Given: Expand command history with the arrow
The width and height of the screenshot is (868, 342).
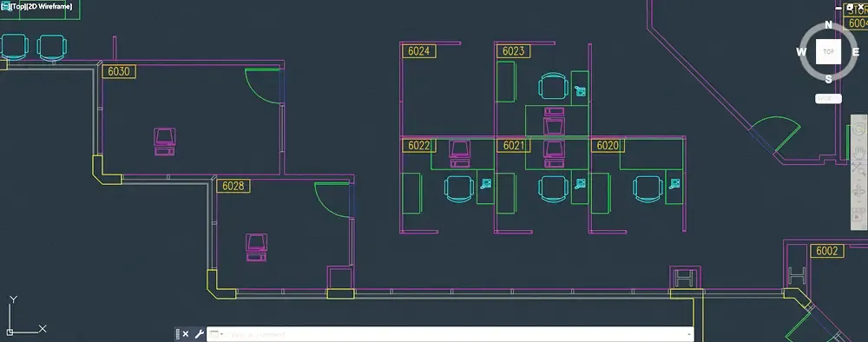Looking at the screenshot, I should click(x=689, y=334).
